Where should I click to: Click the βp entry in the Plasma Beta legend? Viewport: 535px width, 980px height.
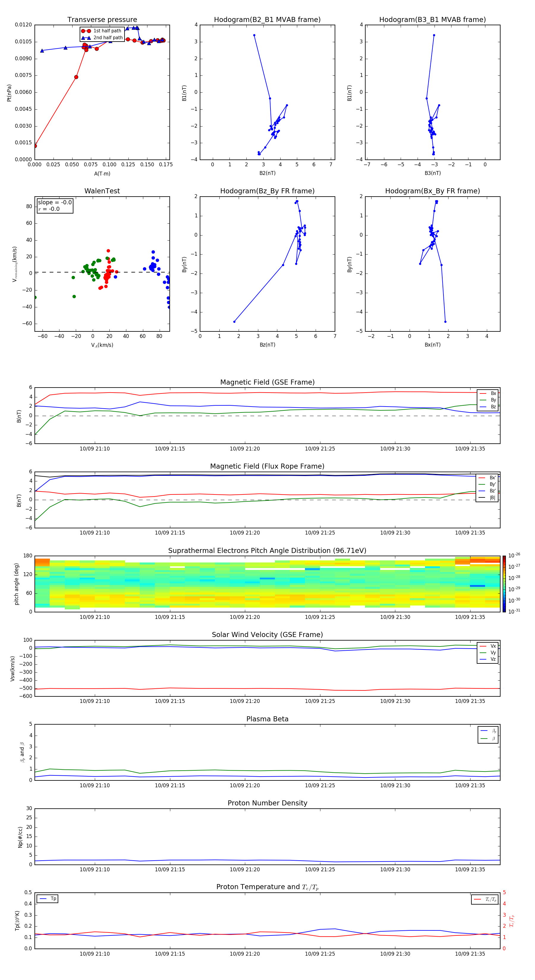tap(489, 731)
